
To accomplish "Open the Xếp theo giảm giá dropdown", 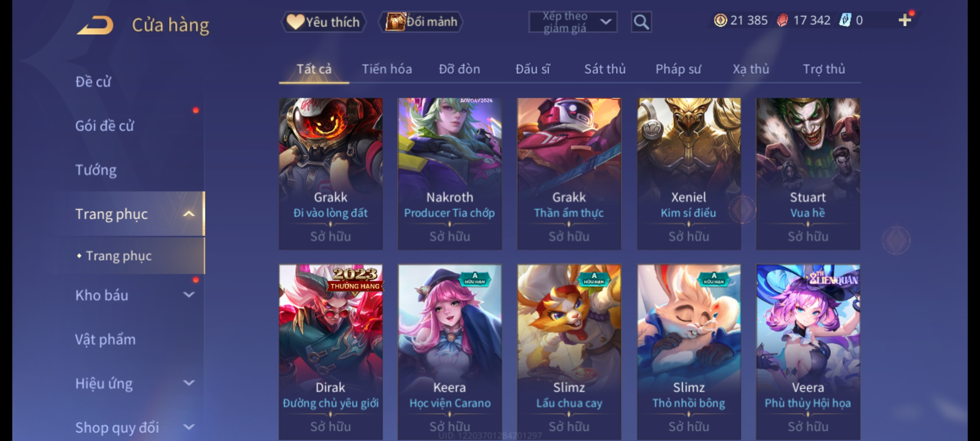I will pos(572,22).
